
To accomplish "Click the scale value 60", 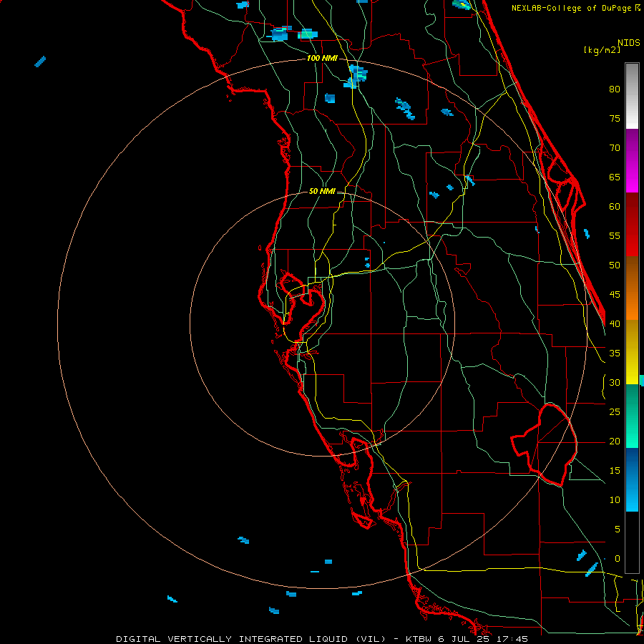I will [x=615, y=207].
